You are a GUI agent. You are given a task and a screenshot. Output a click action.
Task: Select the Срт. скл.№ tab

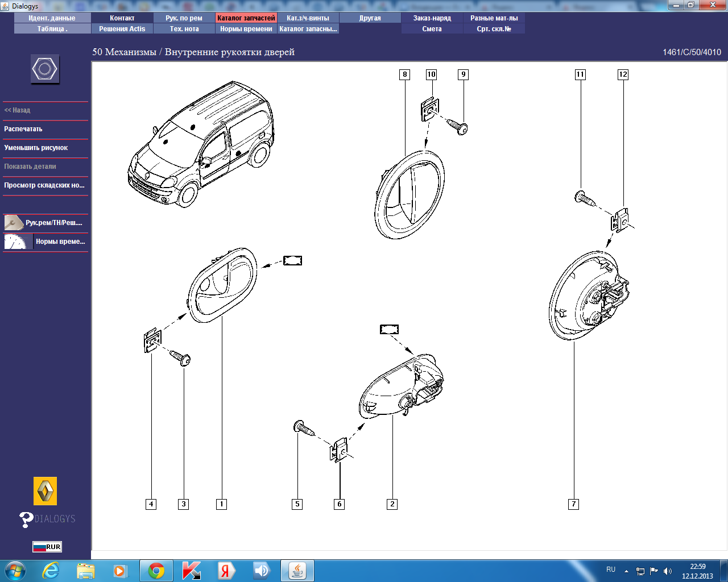coord(494,29)
